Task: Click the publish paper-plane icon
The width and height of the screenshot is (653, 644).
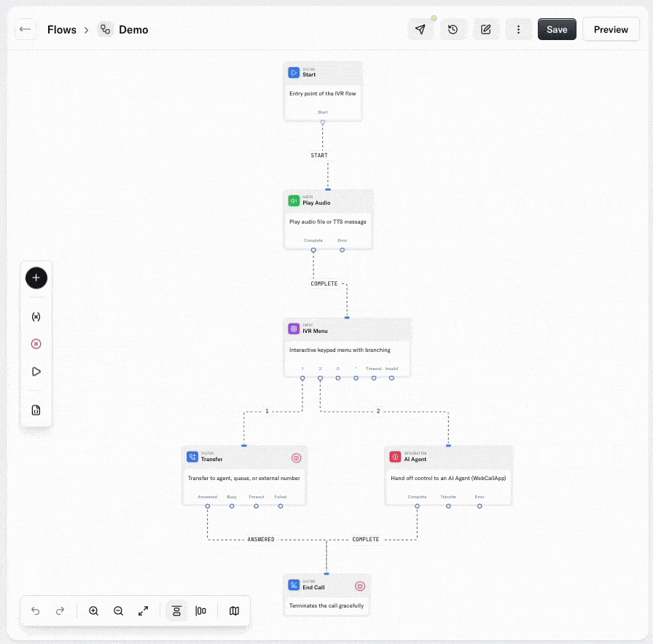Action: click(x=421, y=29)
